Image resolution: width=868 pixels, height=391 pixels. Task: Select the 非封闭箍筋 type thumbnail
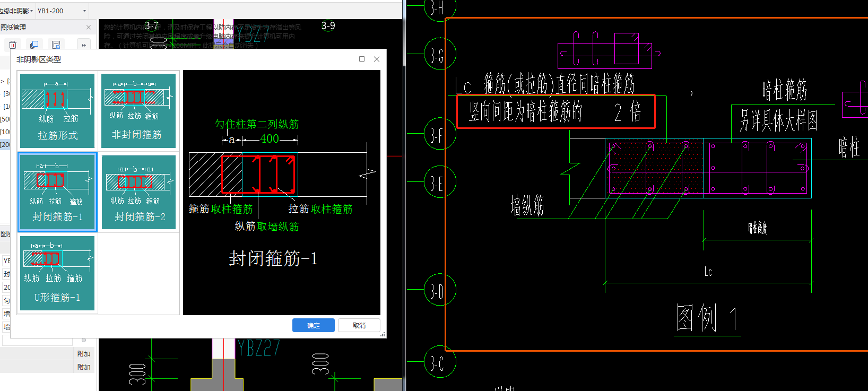[138, 110]
